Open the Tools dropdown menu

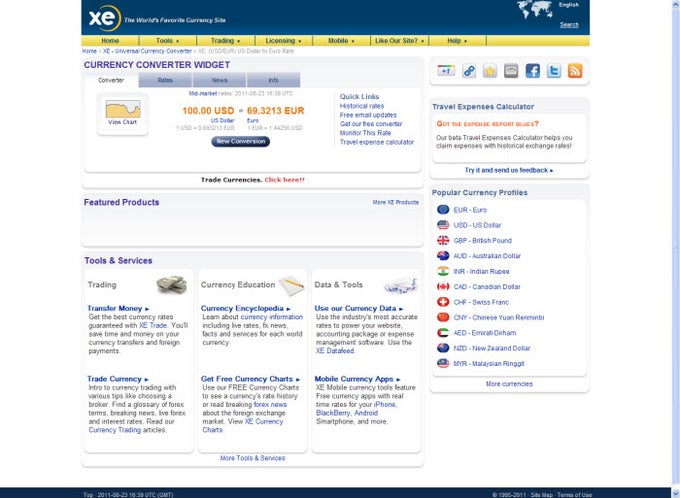click(x=167, y=40)
